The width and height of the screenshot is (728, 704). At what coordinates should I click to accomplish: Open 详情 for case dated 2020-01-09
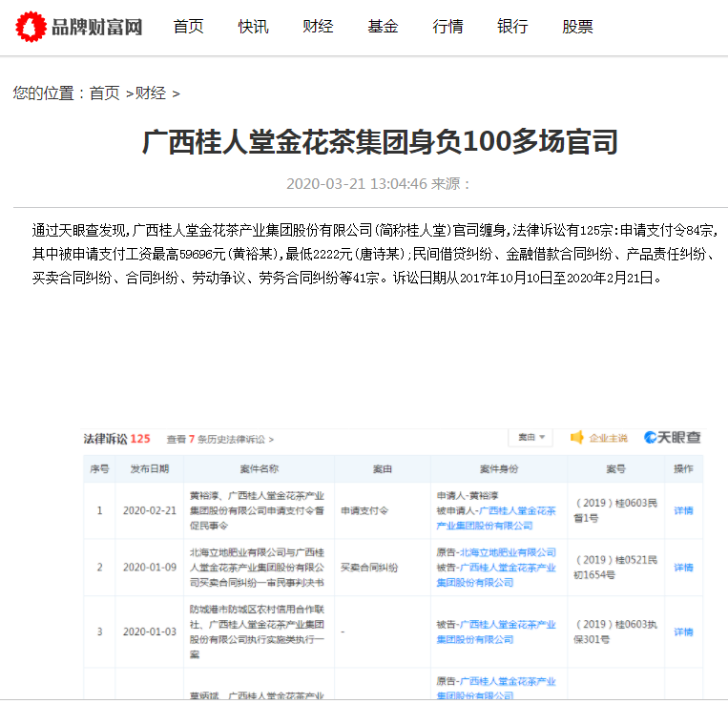[x=683, y=568]
